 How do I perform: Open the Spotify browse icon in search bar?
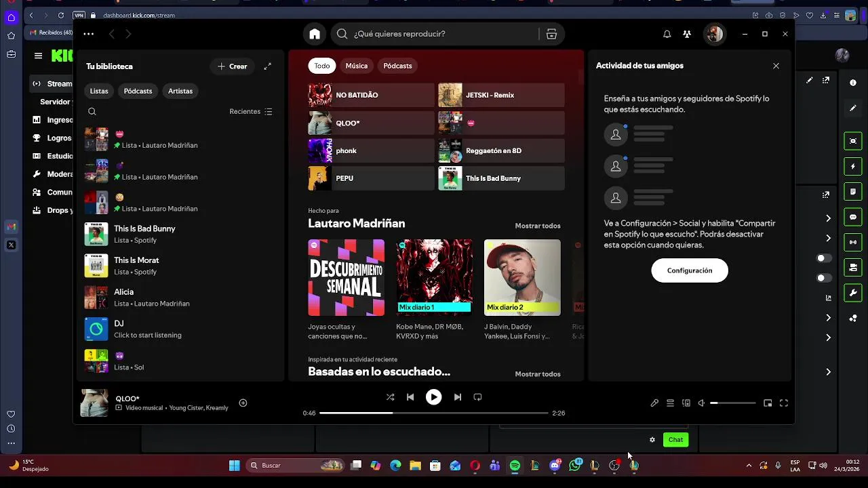[551, 34]
